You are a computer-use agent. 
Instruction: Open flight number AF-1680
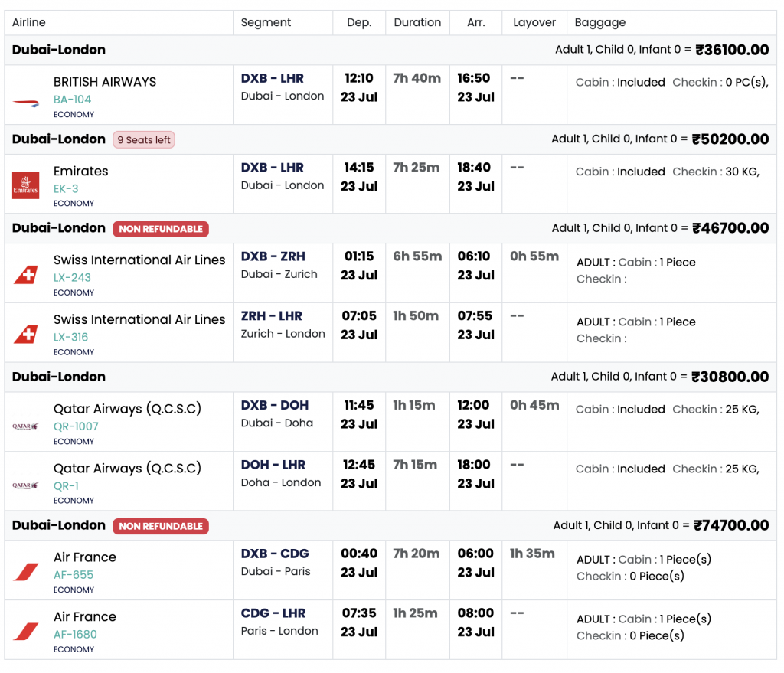76,635
